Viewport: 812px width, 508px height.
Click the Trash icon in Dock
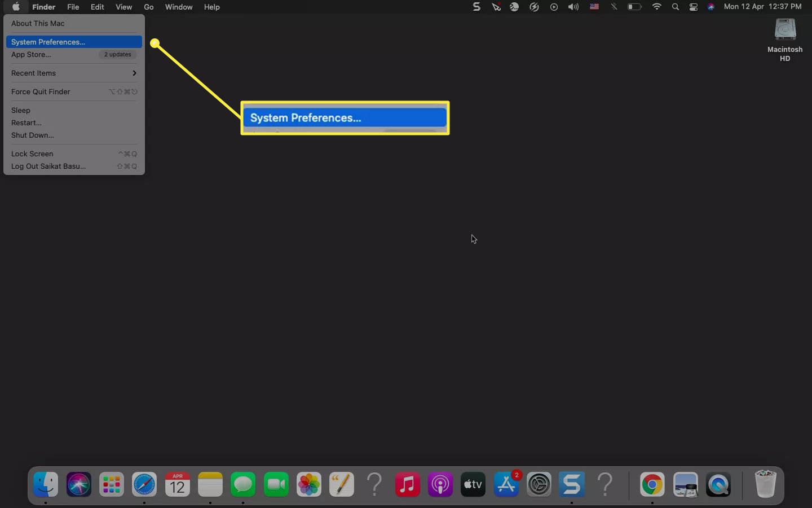[765, 484]
